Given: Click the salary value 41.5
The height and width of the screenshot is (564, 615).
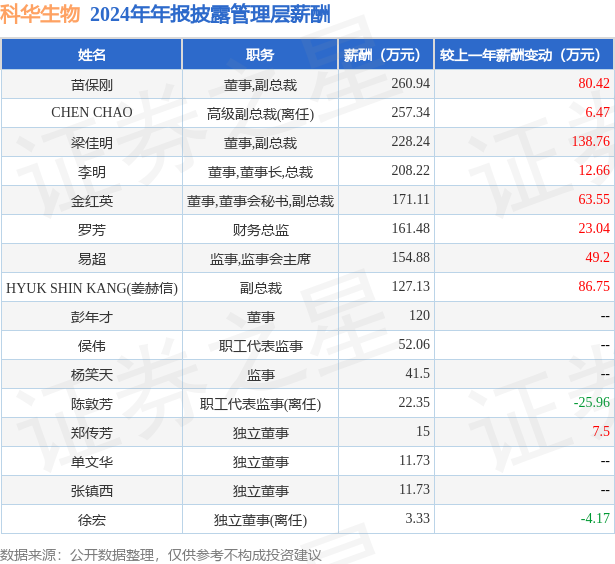Looking at the screenshot, I should [418, 373].
